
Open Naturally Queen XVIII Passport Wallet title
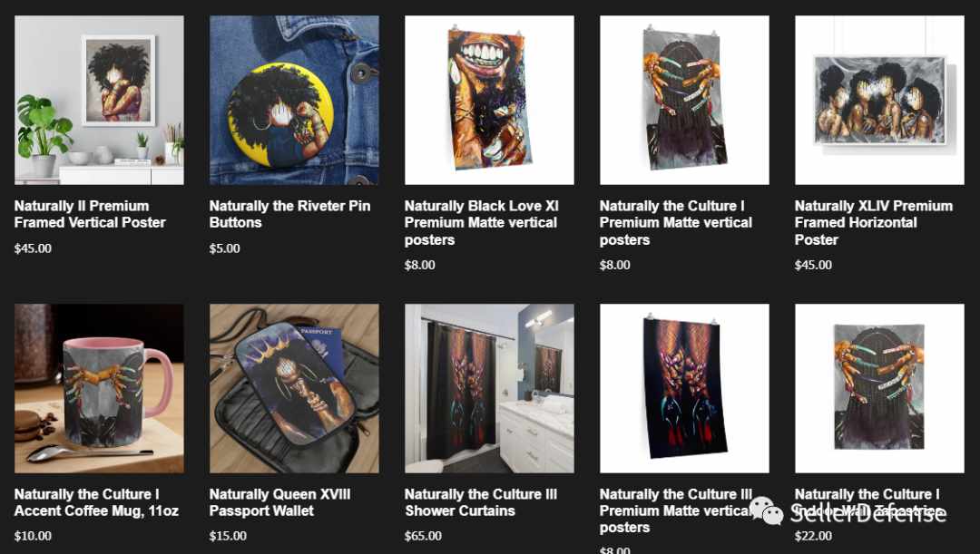(x=280, y=503)
